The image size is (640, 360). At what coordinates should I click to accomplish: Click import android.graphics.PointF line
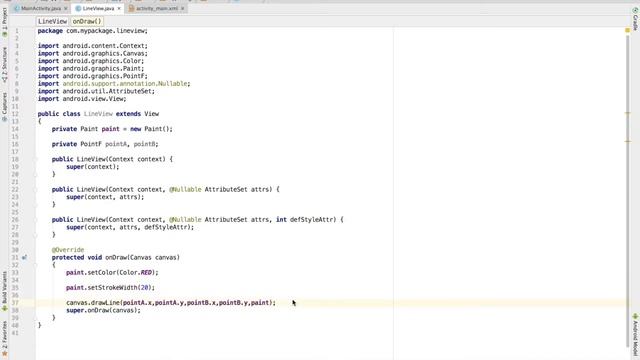coord(93,76)
